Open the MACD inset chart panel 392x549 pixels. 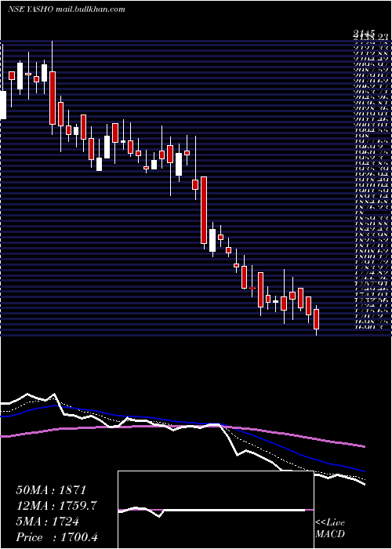coord(216,510)
